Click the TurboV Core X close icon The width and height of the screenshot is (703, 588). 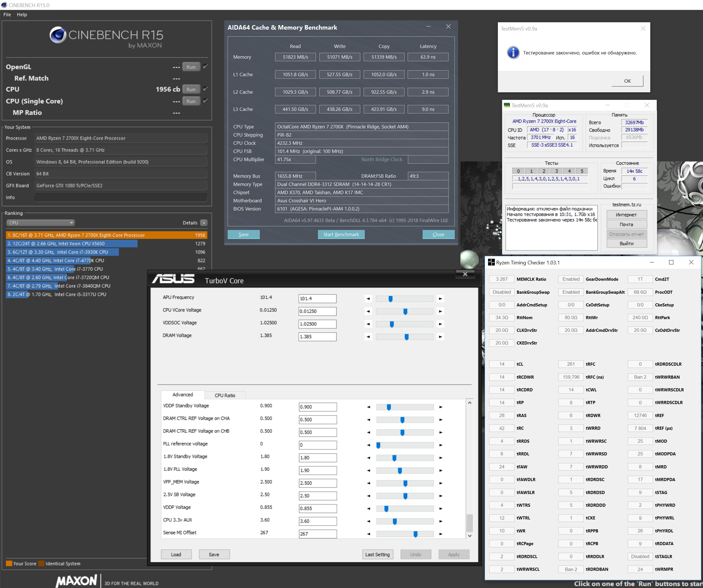pyautogui.click(x=465, y=274)
